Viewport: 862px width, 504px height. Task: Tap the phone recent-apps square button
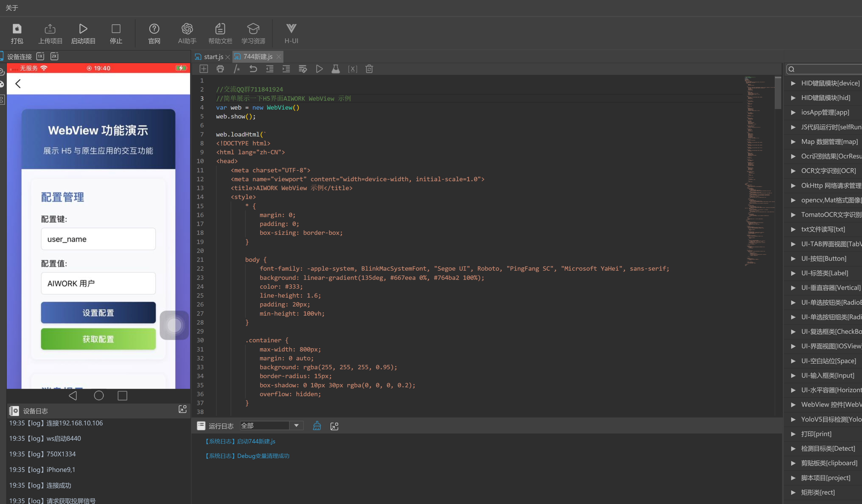[x=123, y=395]
